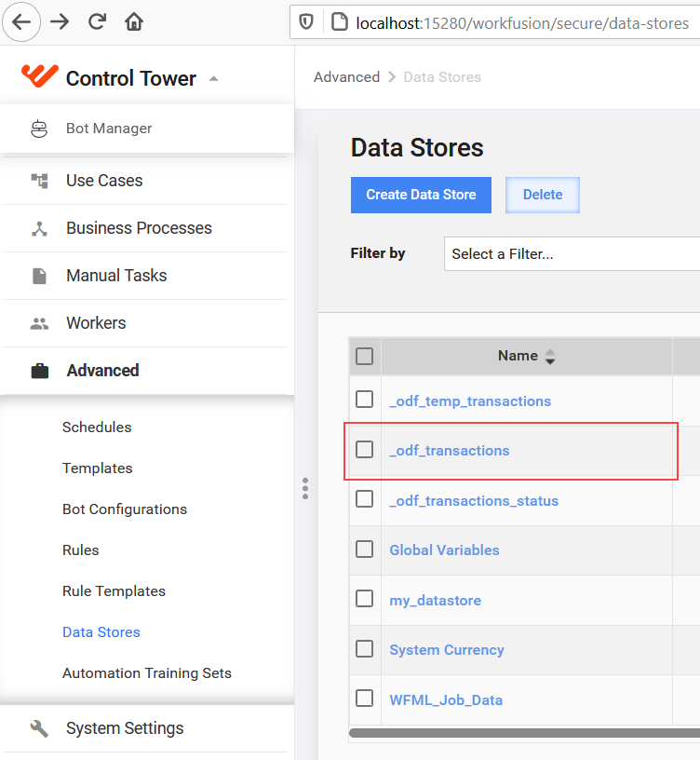Check the _odf_transactions_status row checkbox
Image resolution: width=700 pixels, height=760 pixels.
[x=364, y=499]
